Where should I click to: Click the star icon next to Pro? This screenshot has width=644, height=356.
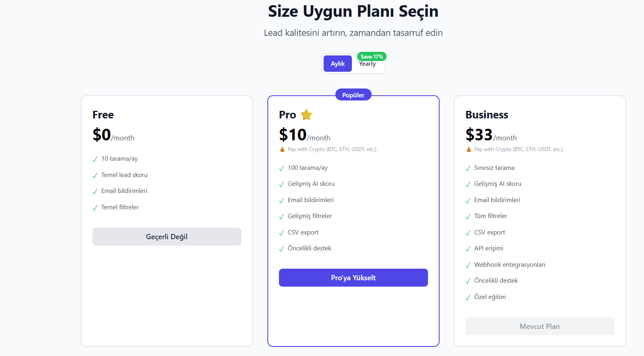tap(306, 115)
